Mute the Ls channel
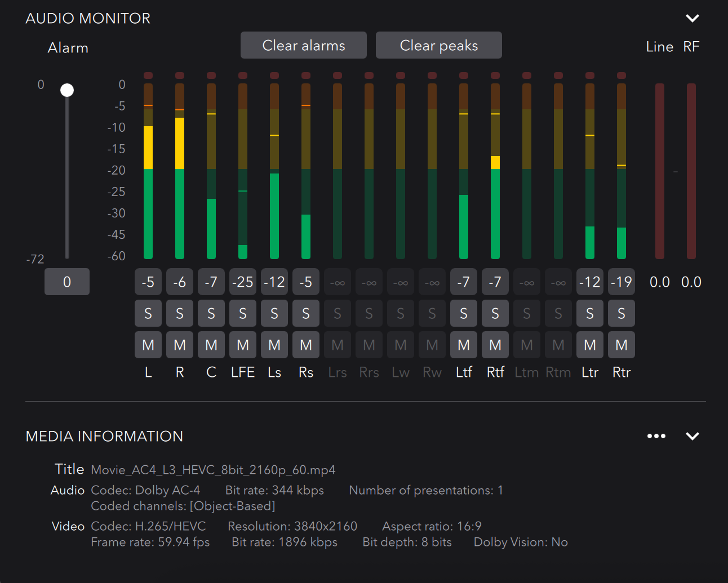The width and height of the screenshot is (728, 583). click(x=274, y=345)
